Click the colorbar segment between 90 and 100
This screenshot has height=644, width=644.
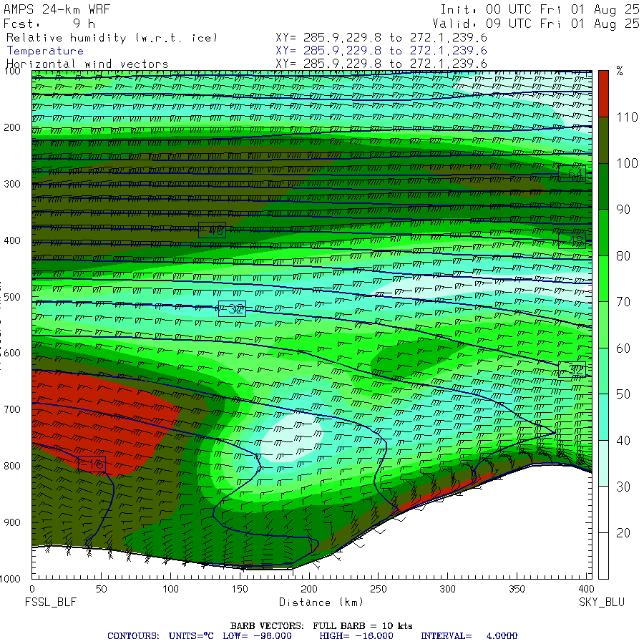[x=603, y=187]
